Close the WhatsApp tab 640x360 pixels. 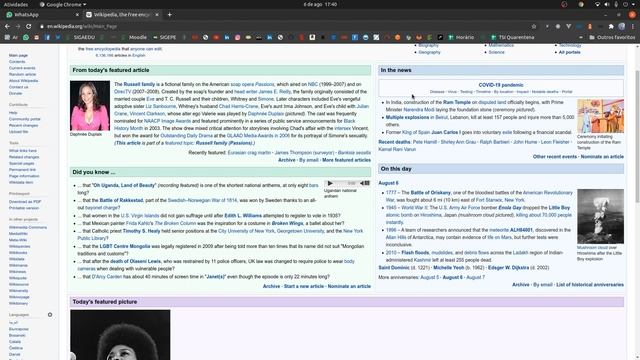pyautogui.click(x=77, y=15)
